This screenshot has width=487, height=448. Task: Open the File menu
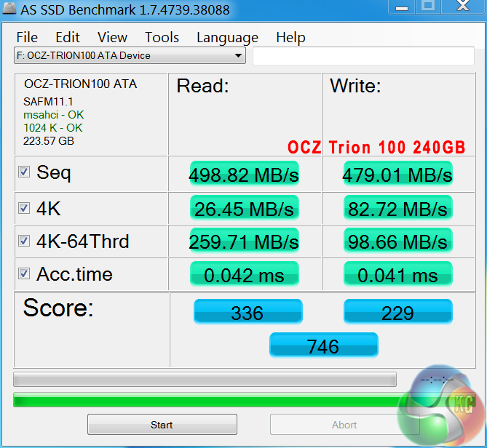point(27,38)
